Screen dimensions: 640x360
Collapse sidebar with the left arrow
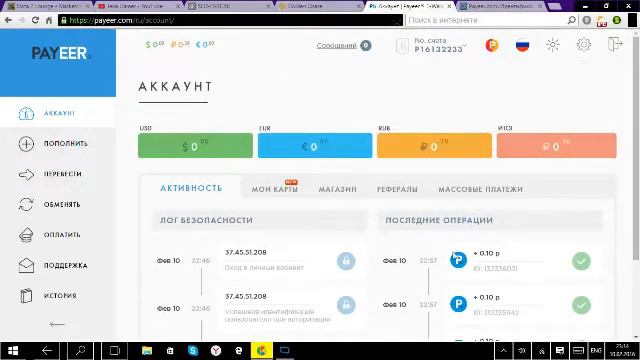pos(57,324)
